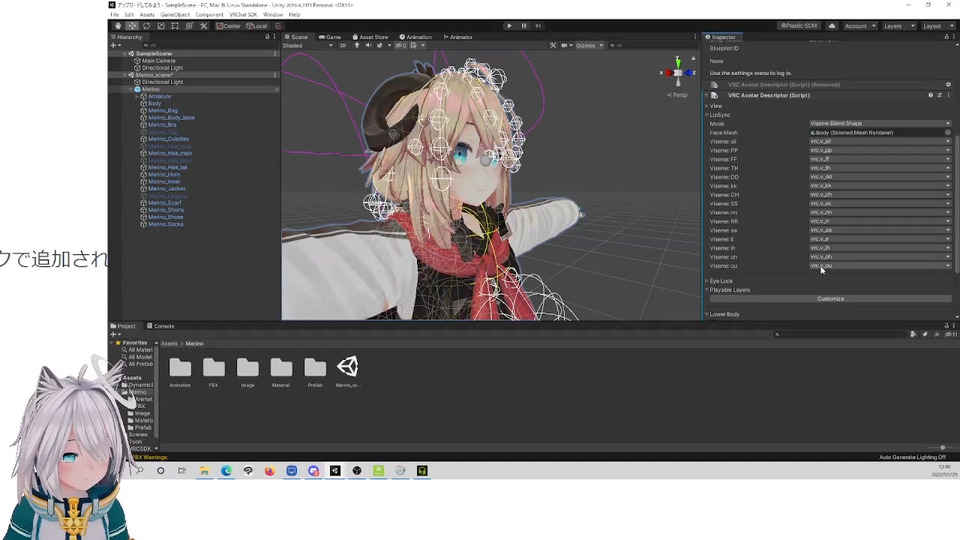This screenshot has width=960, height=540.
Task: Select Merino_Bag in Hierarchy
Action: point(162,111)
